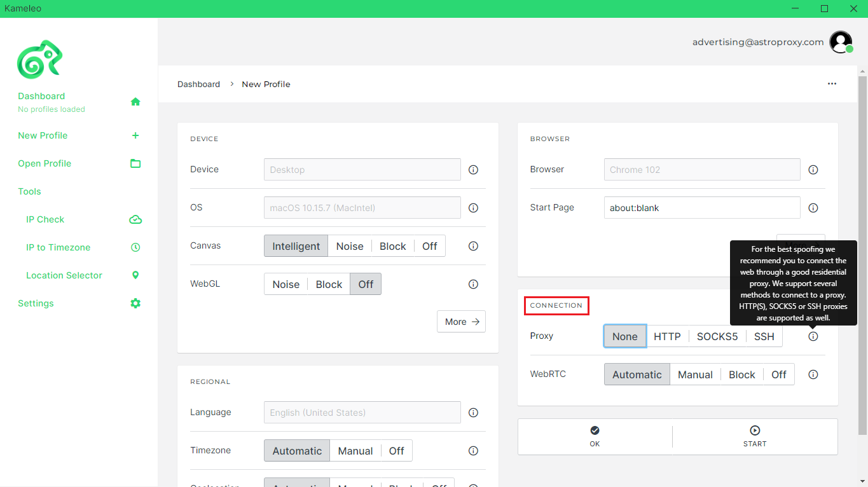Show info for the Proxy setting
Screen dimensions: 868x487
pyautogui.click(x=813, y=336)
